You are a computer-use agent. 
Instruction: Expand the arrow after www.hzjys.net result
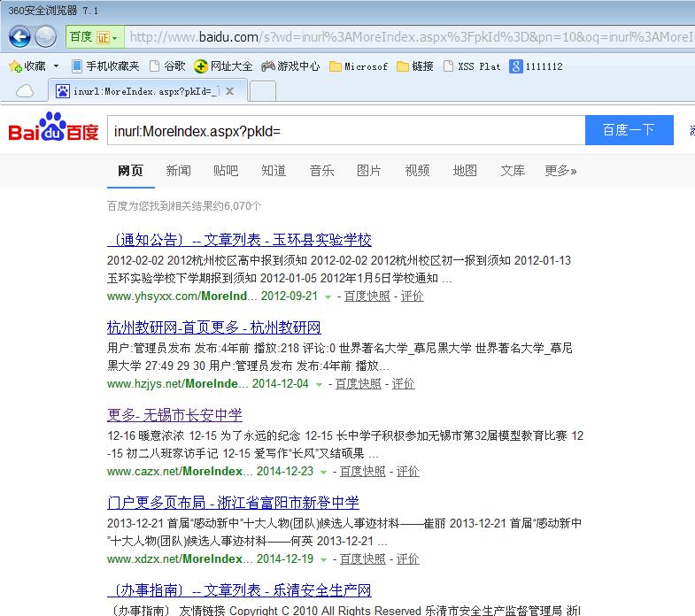[x=319, y=385]
